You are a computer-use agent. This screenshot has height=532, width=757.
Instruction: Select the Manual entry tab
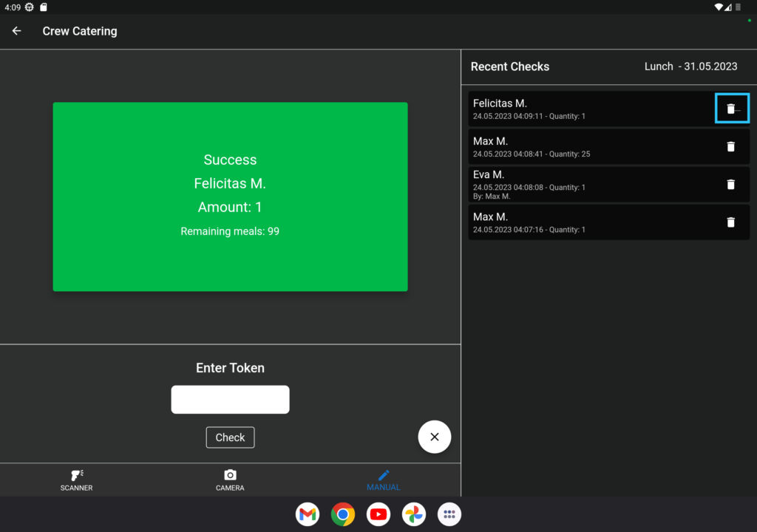384,480
